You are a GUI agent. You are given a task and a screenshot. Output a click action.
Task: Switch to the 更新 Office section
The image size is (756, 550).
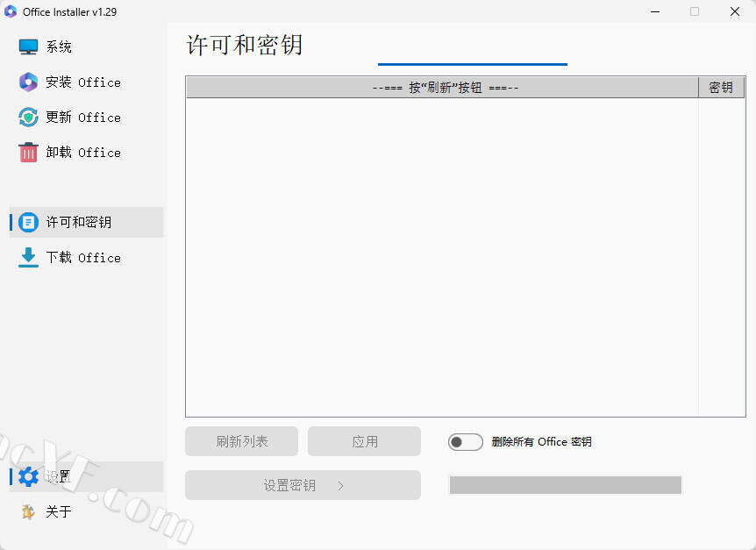coord(83,118)
